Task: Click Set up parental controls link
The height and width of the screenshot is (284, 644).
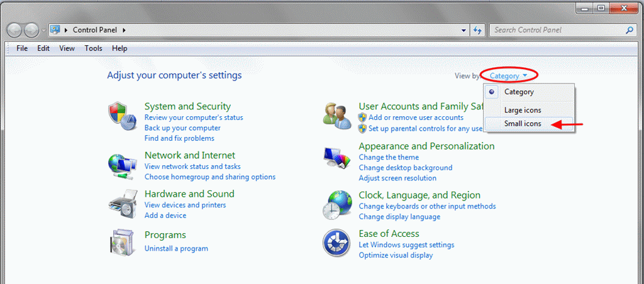Action: pyautogui.click(x=426, y=128)
